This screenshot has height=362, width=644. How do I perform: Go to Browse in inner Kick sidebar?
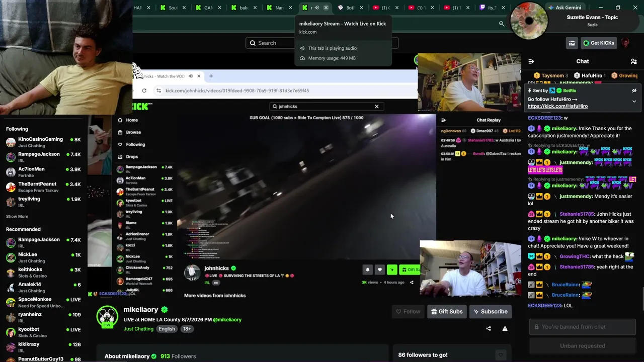coord(129,132)
